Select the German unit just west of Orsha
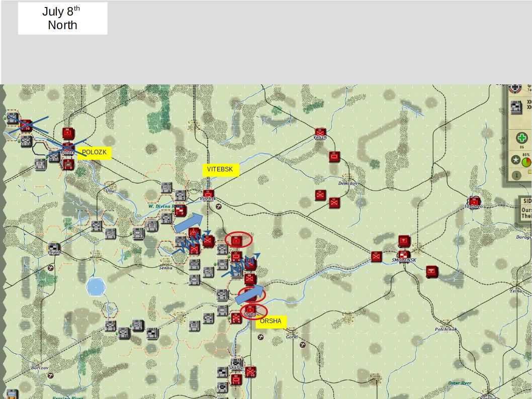This screenshot has width=532, height=399. click(222, 310)
